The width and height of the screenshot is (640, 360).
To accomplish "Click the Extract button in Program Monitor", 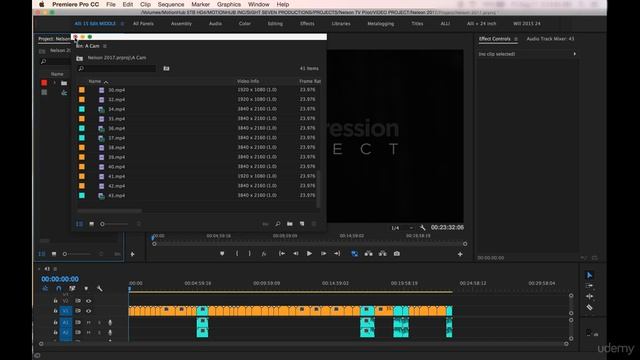I will click(382, 253).
